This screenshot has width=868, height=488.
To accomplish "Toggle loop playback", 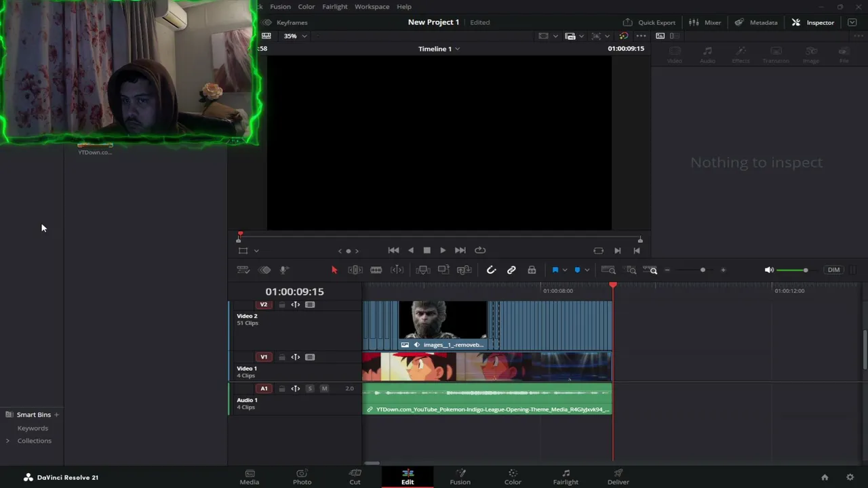I will coord(480,250).
